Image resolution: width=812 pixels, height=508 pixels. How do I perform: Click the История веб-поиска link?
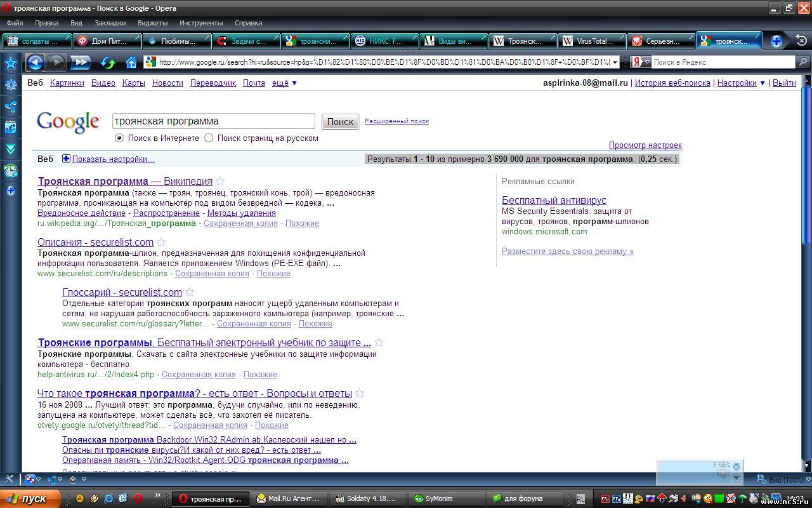pyautogui.click(x=672, y=83)
